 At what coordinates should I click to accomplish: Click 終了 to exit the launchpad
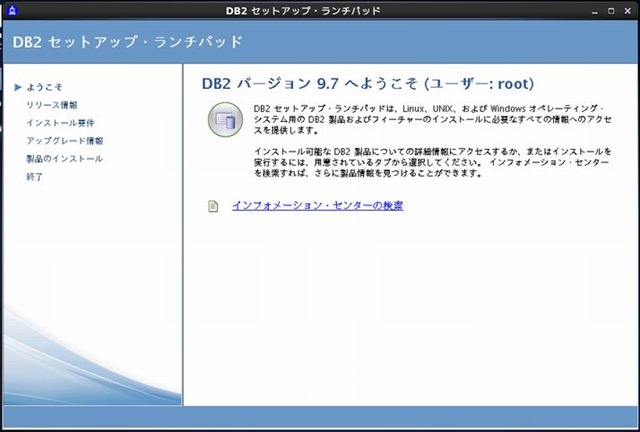coord(35,177)
